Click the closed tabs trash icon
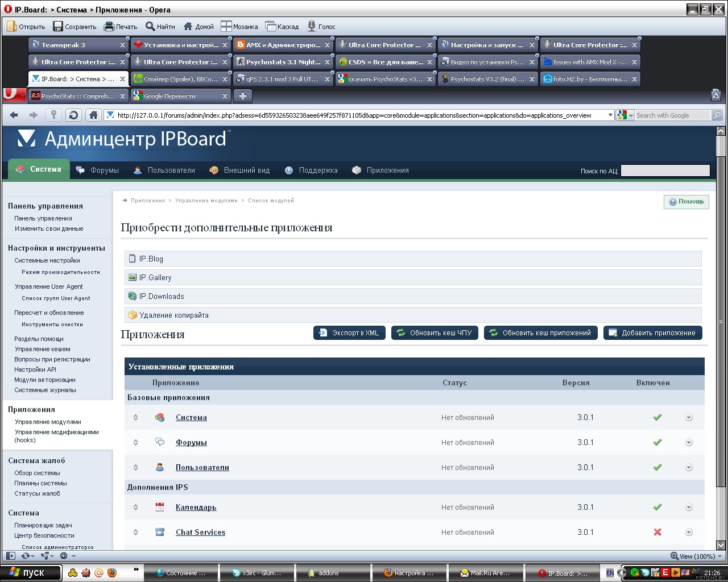The height and width of the screenshot is (582, 728). click(x=716, y=95)
